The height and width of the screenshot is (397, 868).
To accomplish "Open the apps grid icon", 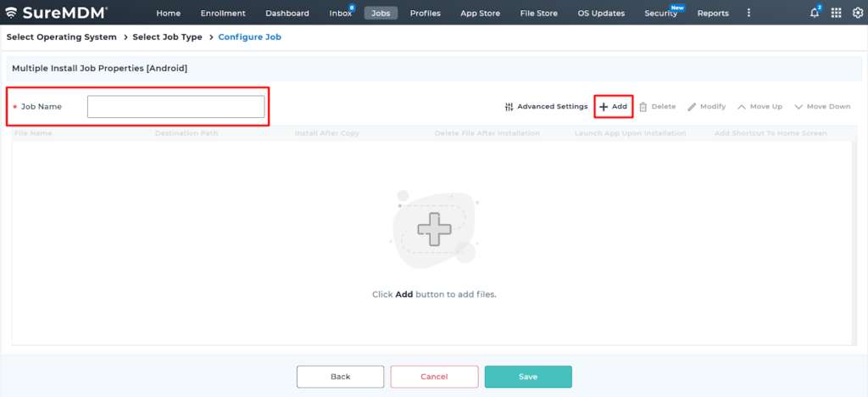I will click(x=837, y=13).
